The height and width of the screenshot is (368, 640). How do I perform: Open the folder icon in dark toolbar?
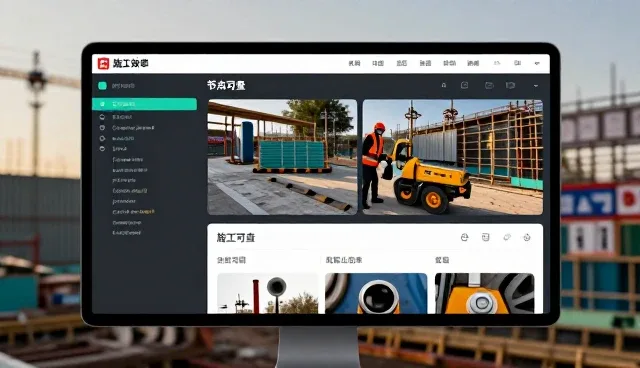pos(489,85)
